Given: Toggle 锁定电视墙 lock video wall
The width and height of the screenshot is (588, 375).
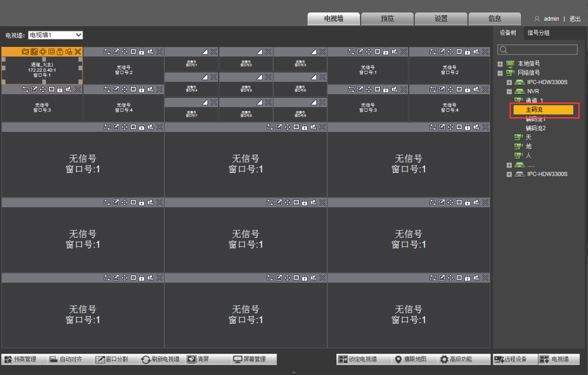Looking at the screenshot, I should (x=358, y=359).
